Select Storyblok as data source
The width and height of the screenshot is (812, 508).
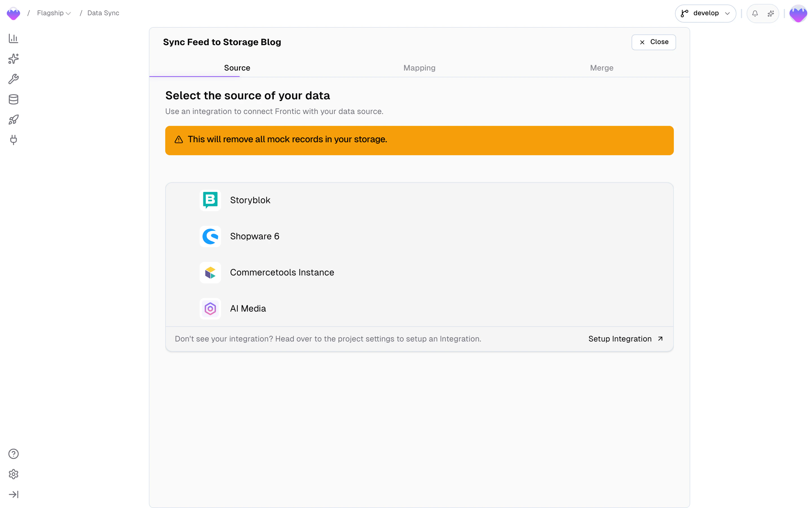coord(420,200)
